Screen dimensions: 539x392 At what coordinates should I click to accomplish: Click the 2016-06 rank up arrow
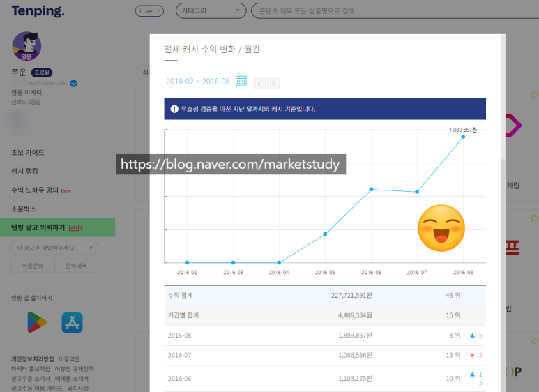472,374
